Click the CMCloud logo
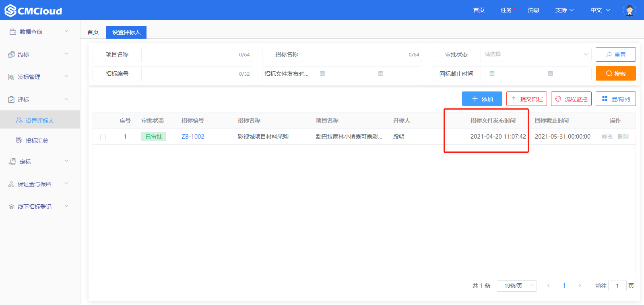This screenshot has width=644, height=305. coord(33,10)
